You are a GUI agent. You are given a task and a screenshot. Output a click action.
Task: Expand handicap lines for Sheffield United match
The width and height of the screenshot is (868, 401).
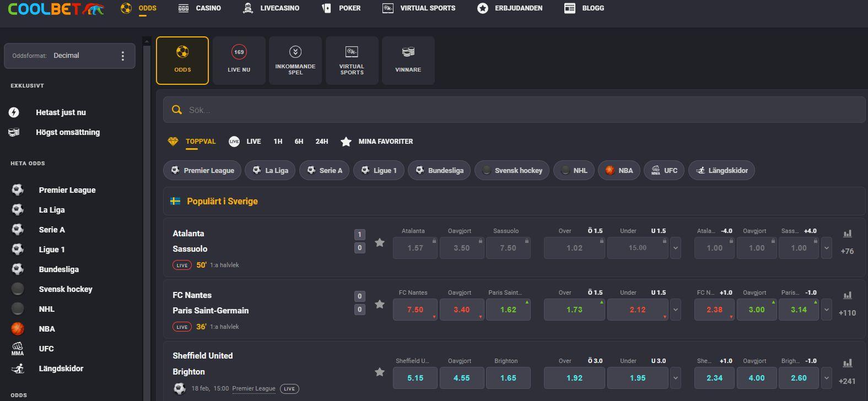[827, 378]
